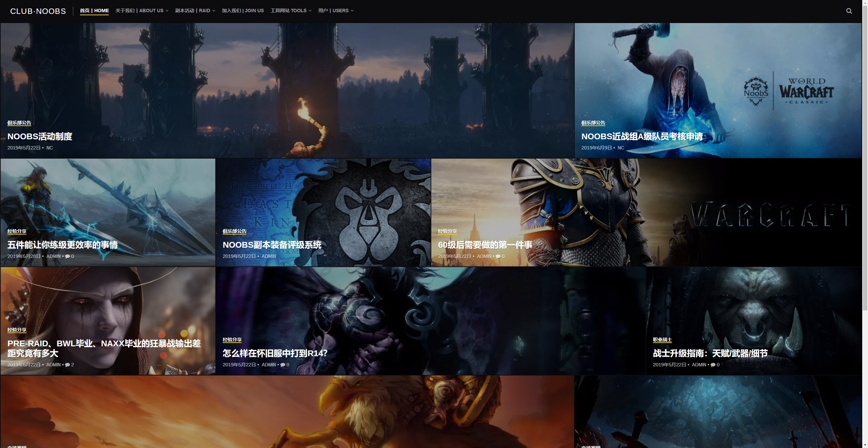Expand the 用户 | USERS menu
868x448 pixels.
[336, 11]
